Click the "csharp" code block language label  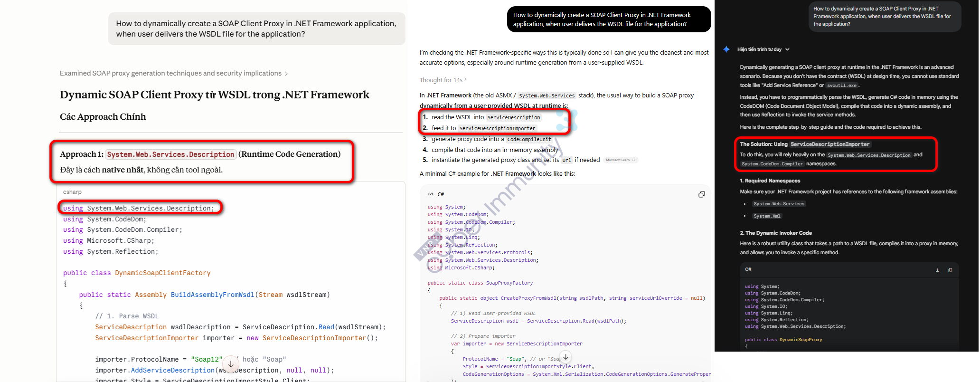point(72,192)
